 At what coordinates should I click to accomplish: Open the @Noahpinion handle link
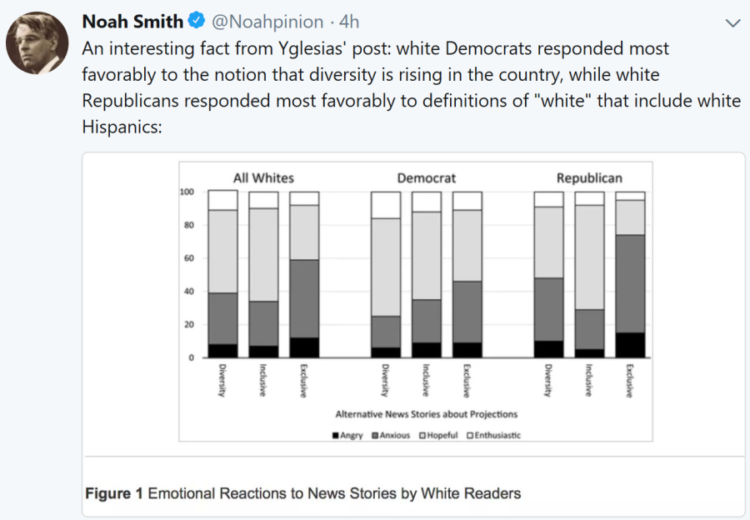click(x=267, y=22)
